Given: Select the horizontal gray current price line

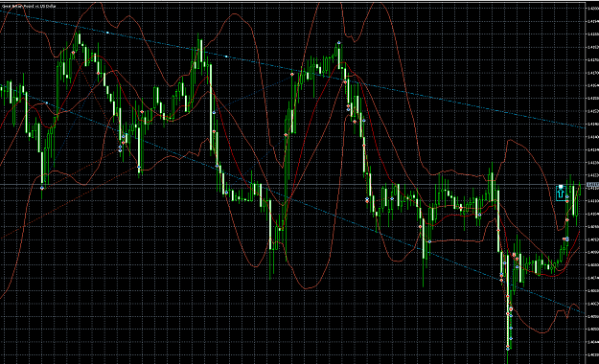Looking at the screenshot, I should click(x=292, y=185).
